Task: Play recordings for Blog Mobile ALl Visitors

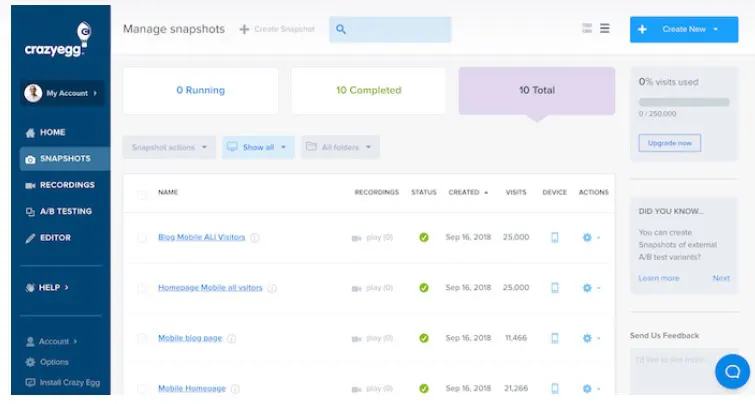Action: 372,238
